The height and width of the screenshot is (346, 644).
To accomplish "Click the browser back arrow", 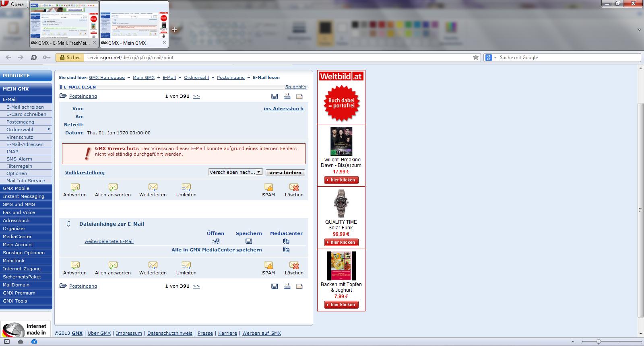I will point(8,58).
